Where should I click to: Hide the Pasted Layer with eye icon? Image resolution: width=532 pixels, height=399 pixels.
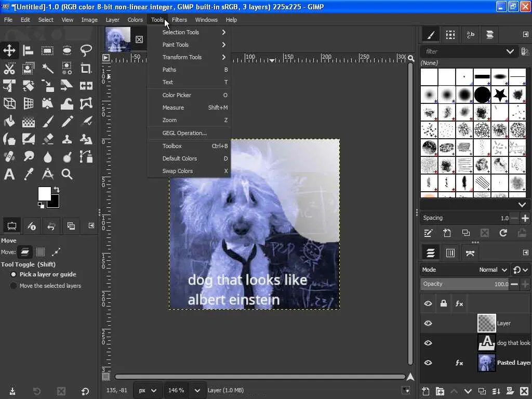[x=428, y=363]
